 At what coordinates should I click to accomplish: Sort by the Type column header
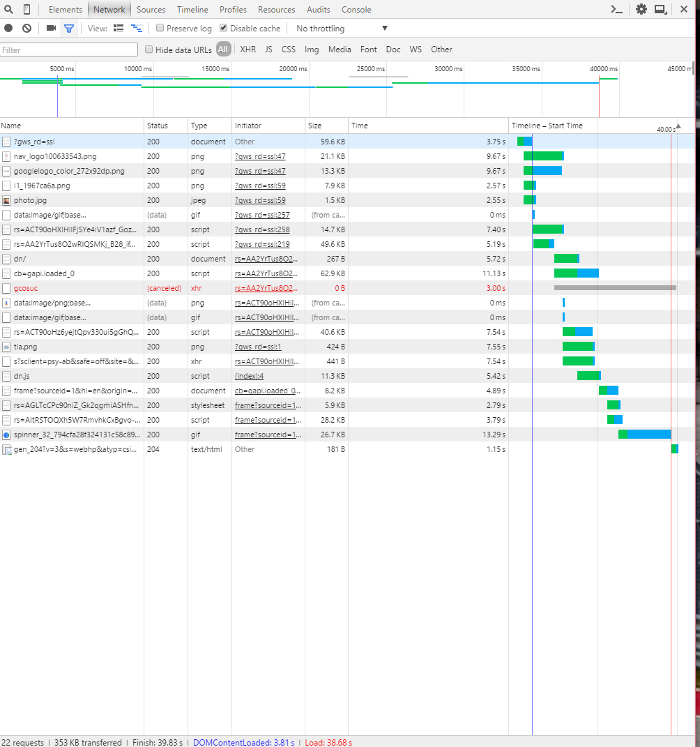210,126
